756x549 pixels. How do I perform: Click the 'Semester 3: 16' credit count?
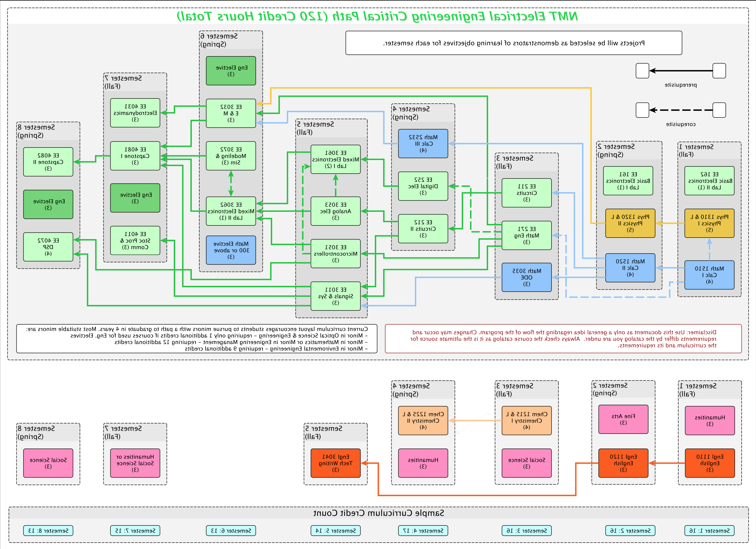[x=527, y=531]
